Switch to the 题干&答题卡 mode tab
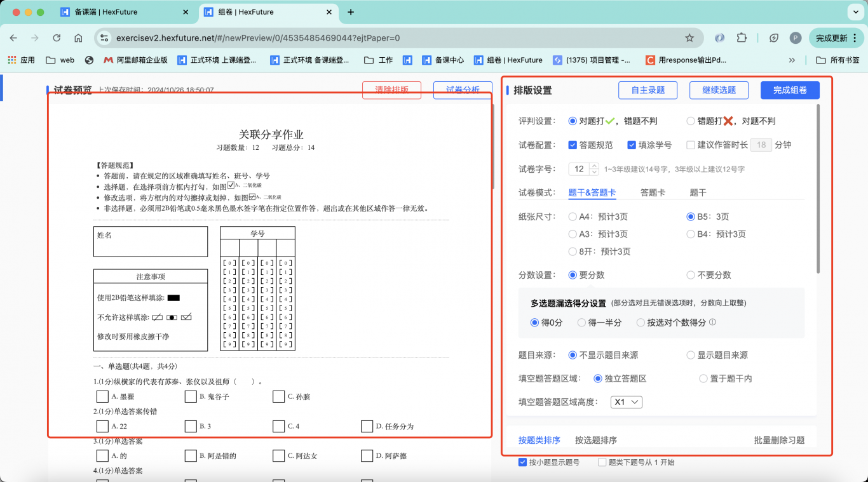868x482 pixels. [592, 192]
